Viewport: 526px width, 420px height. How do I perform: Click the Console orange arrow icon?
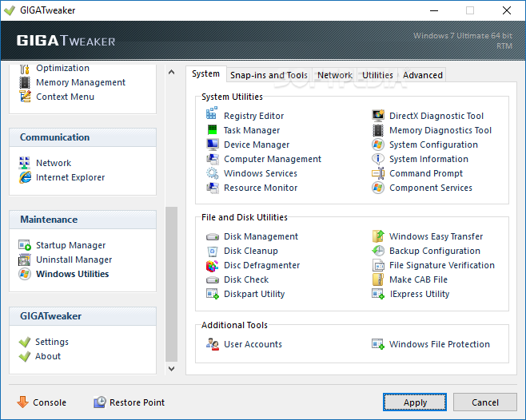click(x=23, y=402)
